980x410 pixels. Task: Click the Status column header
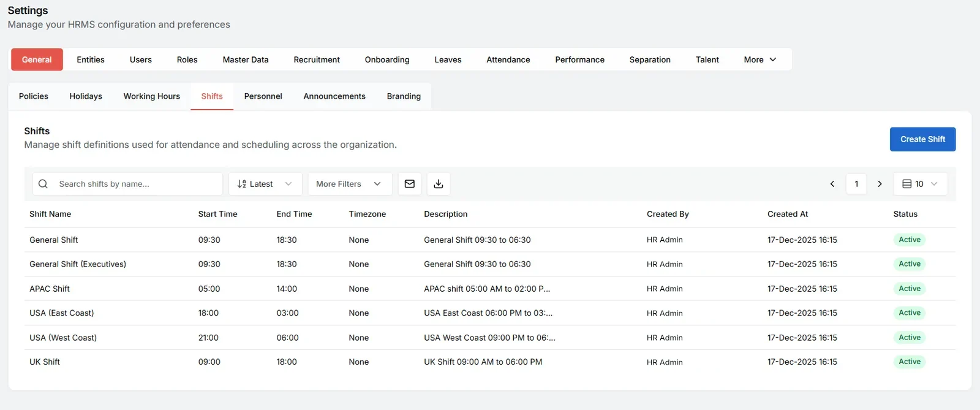(x=905, y=214)
